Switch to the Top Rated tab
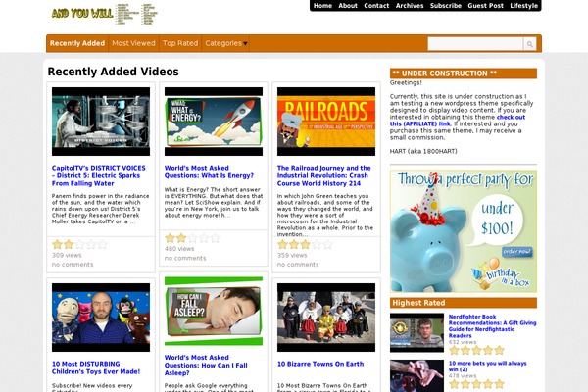The image size is (588, 392). 180,43
